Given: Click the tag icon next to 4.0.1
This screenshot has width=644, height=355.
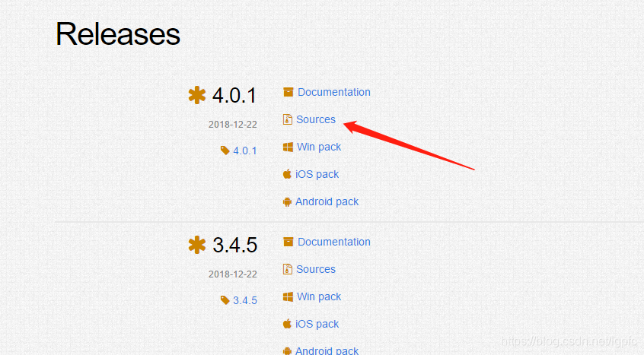Looking at the screenshot, I should (x=225, y=151).
